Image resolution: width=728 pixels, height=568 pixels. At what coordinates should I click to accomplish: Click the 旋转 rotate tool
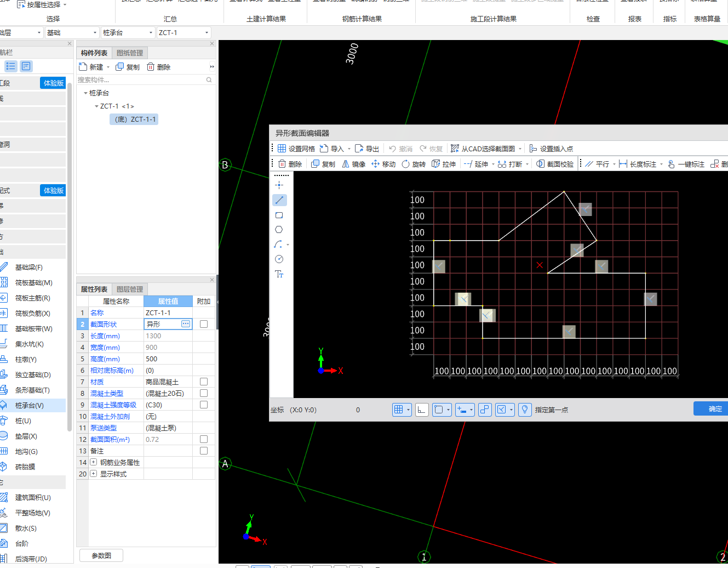pos(414,164)
